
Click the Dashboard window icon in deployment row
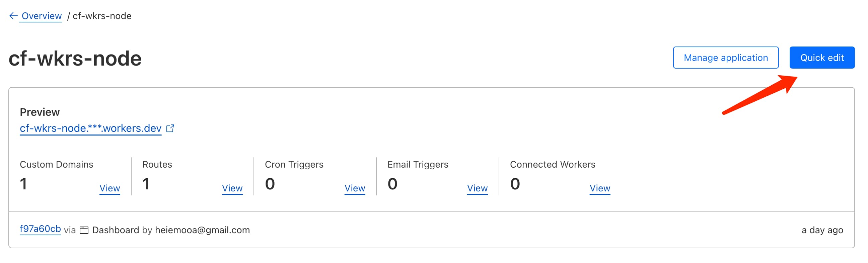click(x=84, y=230)
